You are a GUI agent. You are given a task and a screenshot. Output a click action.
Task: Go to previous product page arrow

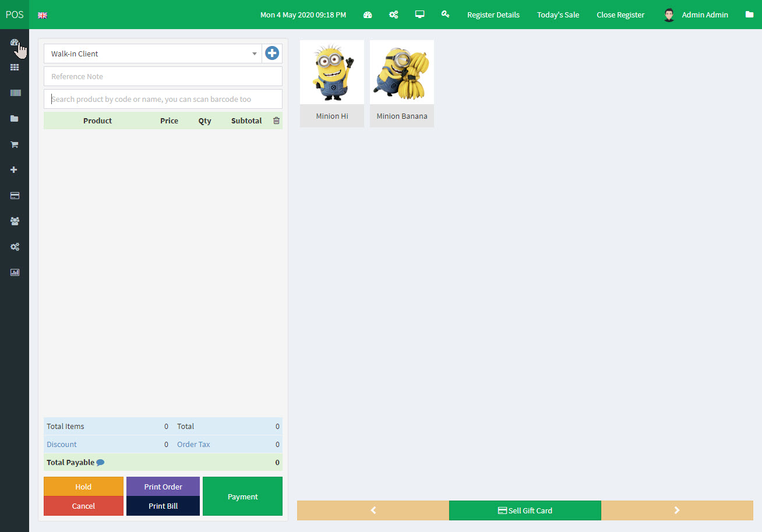click(x=373, y=510)
